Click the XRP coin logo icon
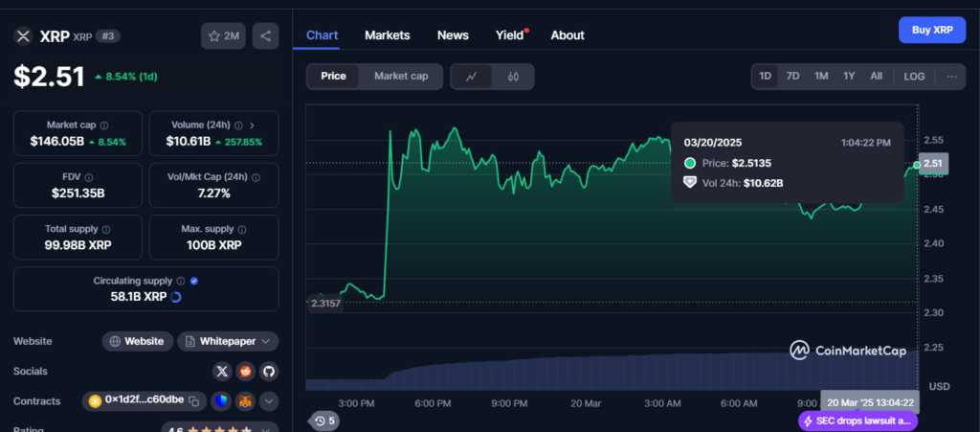Viewport: 980px width, 432px height. [x=23, y=36]
